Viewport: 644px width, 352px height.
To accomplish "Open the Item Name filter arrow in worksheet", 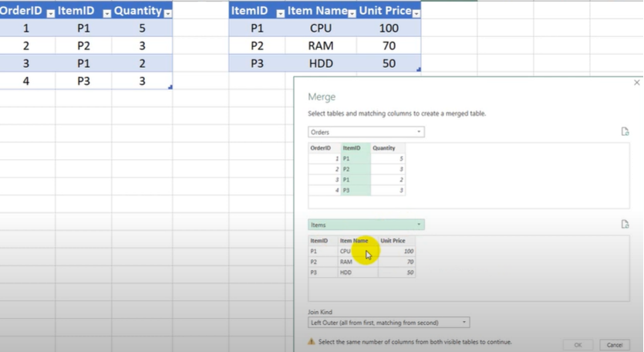I will (x=352, y=13).
